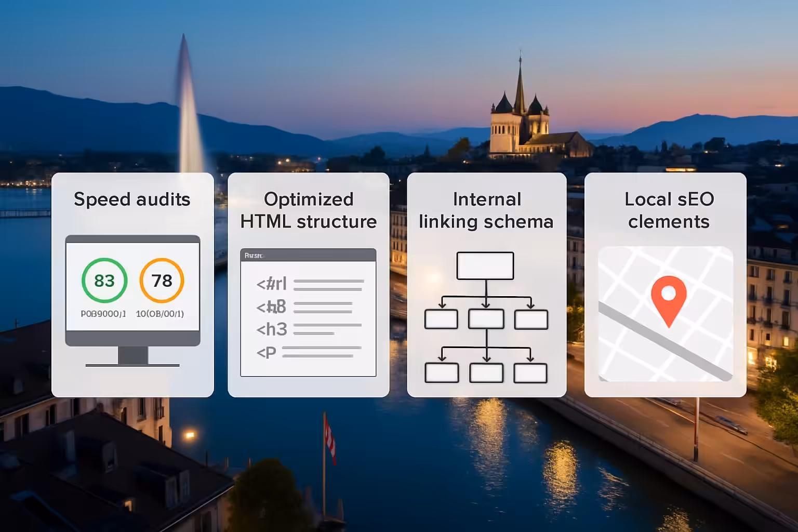
Task: Click the <P tag line in HTML card
Action: coord(309,352)
